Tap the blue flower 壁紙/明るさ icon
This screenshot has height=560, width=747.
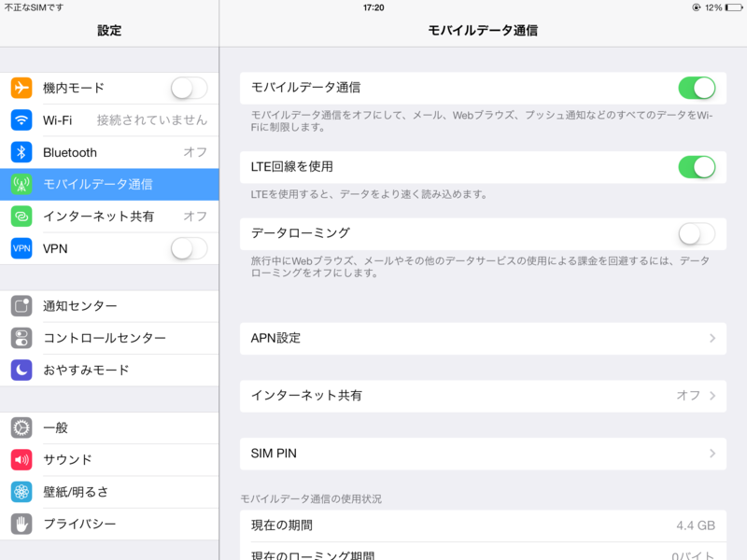[21, 492]
